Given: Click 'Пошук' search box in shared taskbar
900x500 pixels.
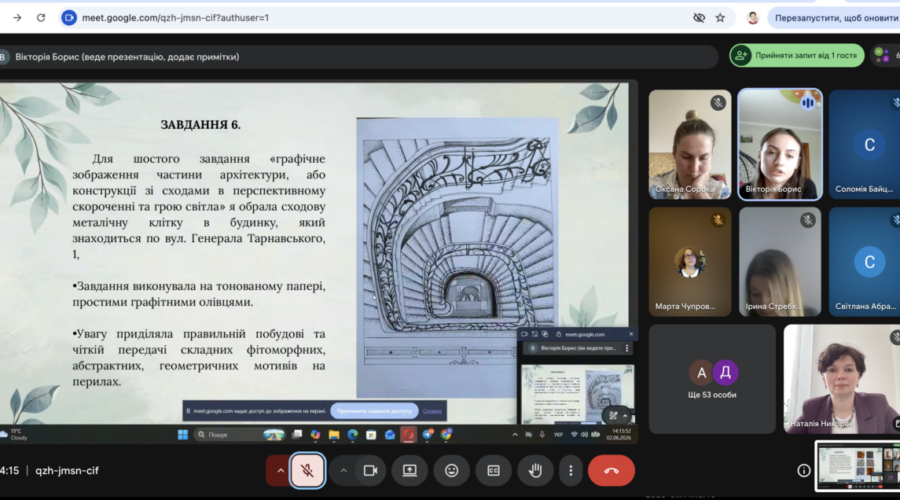Looking at the screenshot, I should tap(240, 435).
